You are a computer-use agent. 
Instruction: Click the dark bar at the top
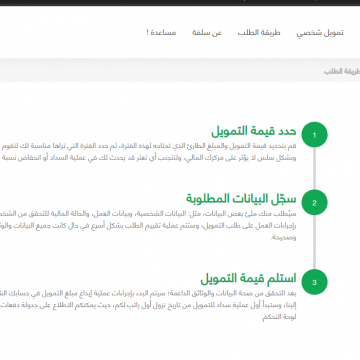[x=180, y=3]
